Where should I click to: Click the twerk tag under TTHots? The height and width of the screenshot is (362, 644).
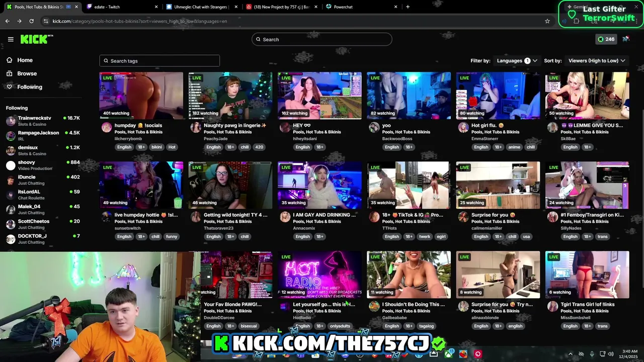425,237
